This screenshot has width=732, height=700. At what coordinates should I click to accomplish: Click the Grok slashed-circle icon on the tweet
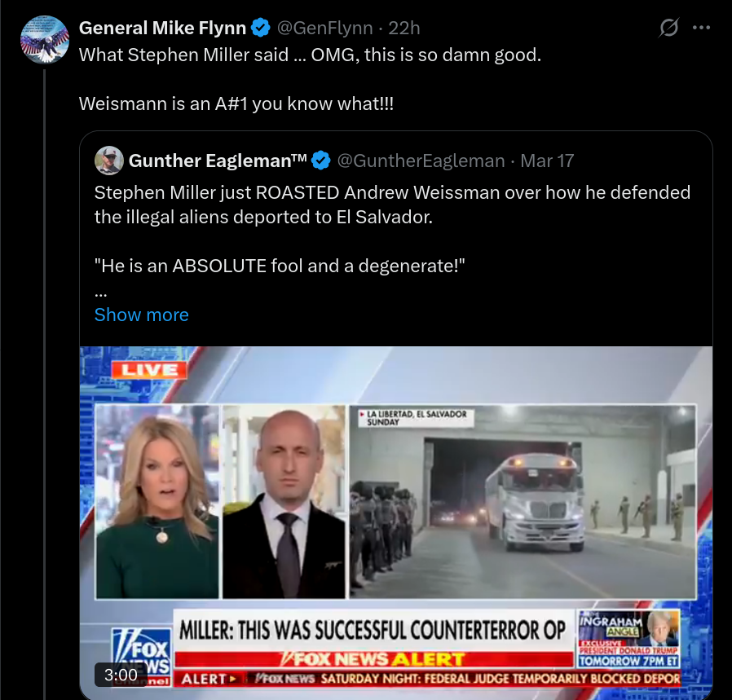[x=668, y=28]
